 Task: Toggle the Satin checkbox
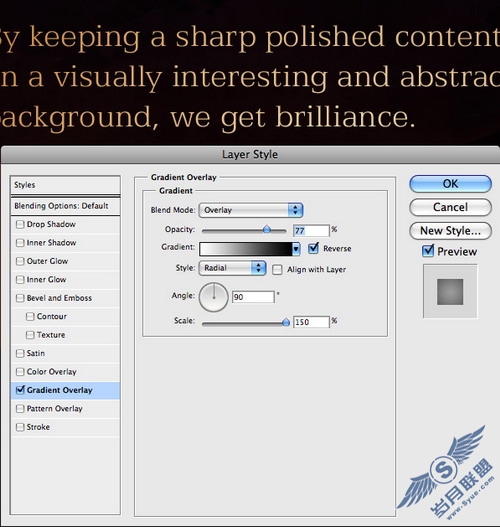coord(20,353)
